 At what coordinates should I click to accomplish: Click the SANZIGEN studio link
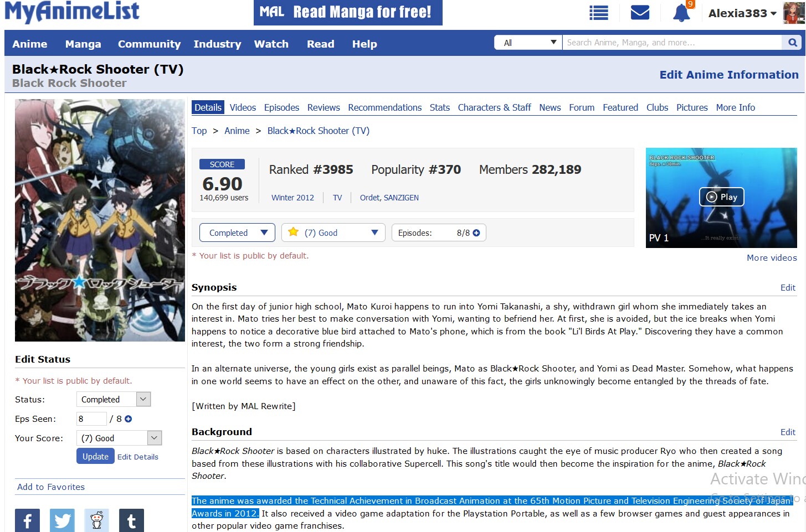(401, 198)
